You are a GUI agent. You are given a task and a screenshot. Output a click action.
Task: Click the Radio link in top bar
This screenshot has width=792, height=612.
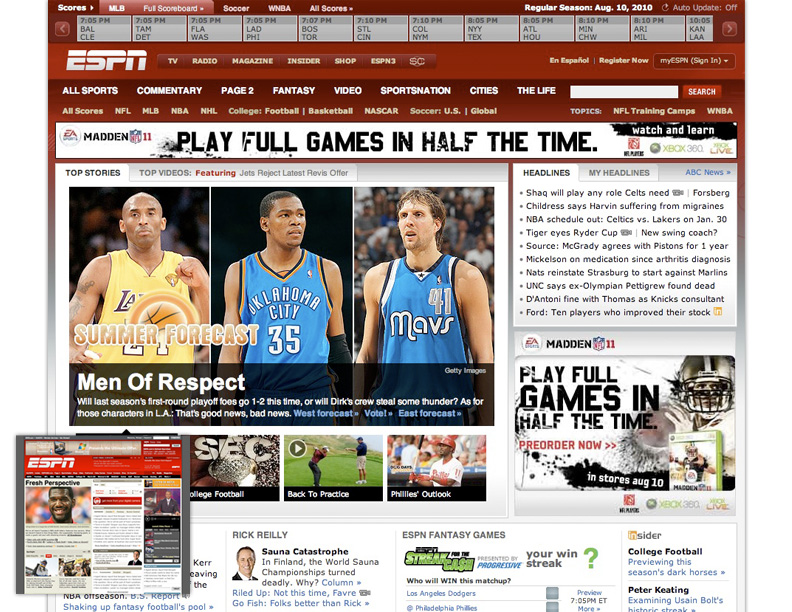click(204, 61)
